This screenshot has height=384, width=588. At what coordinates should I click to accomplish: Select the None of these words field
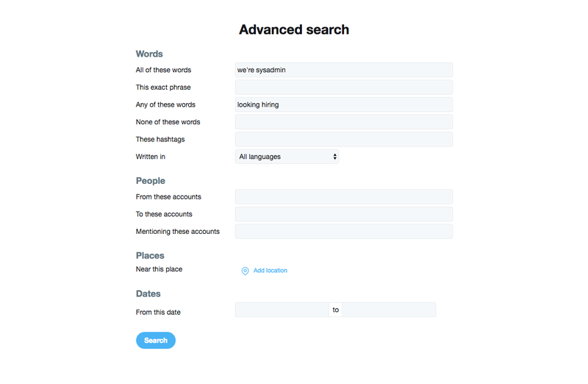click(x=344, y=122)
